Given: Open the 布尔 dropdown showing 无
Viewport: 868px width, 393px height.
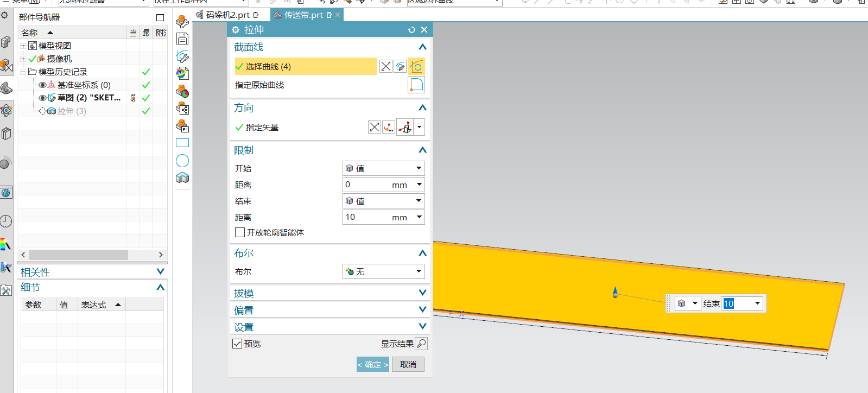Looking at the screenshot, I should click(x=383, y=271).
